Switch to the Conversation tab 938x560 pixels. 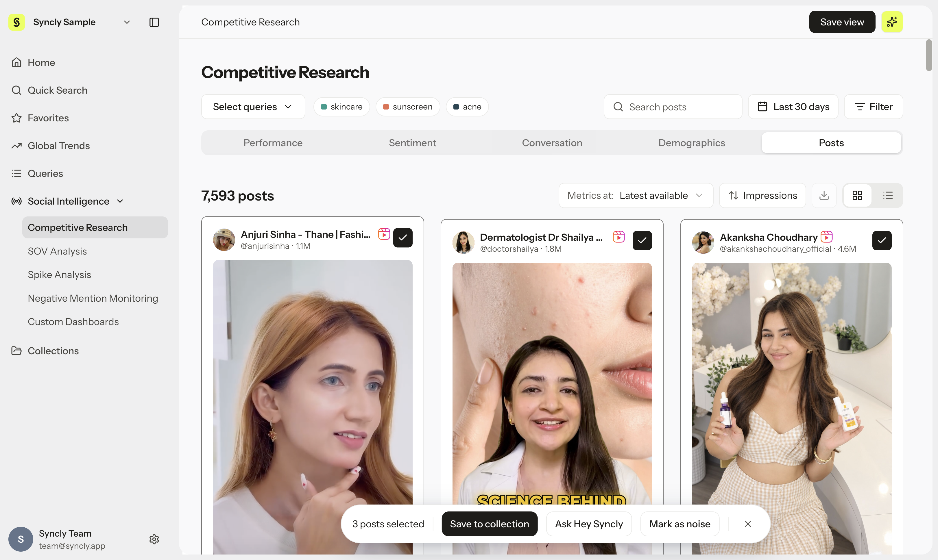coord(552,143)
